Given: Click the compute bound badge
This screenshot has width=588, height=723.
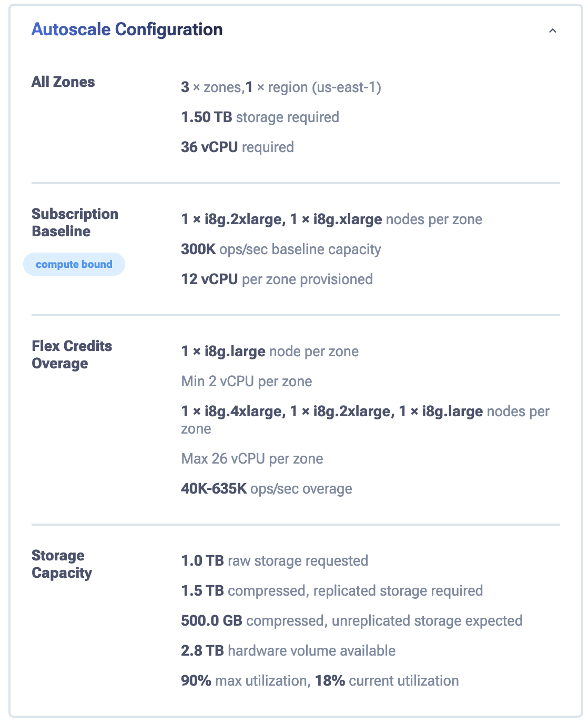Looking at the screenshot, I should click(x=74, y=264).
